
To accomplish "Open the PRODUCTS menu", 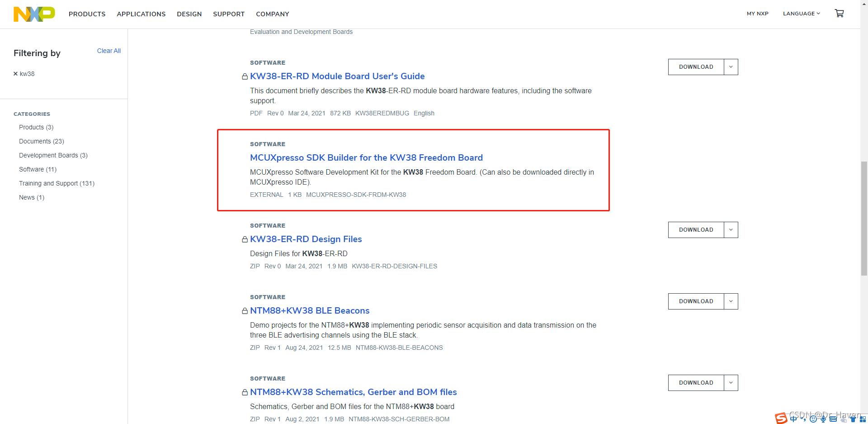I will pyautogui.click(x=87, y=14).
